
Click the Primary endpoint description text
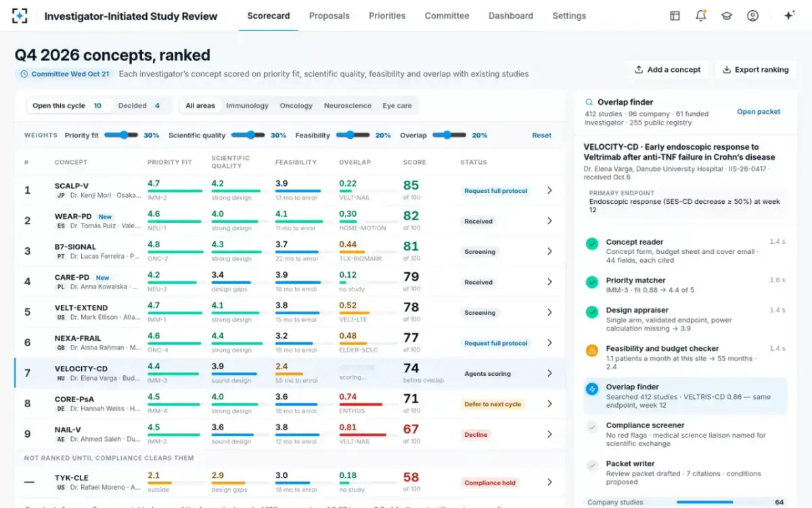[684, 206]
